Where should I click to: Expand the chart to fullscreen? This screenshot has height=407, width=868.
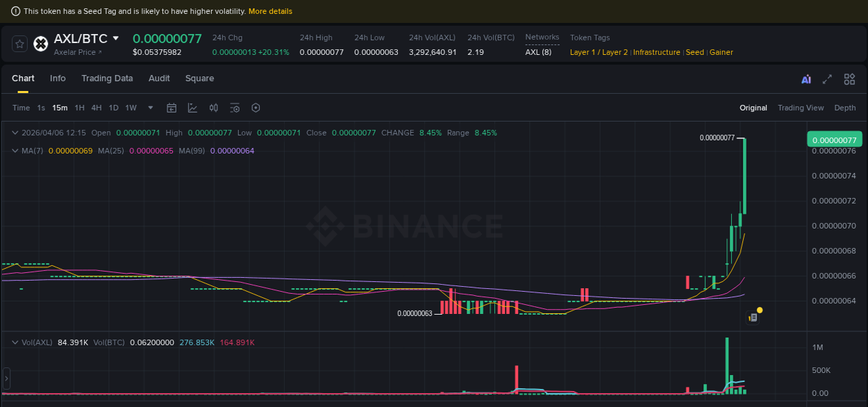coord(827,79)
